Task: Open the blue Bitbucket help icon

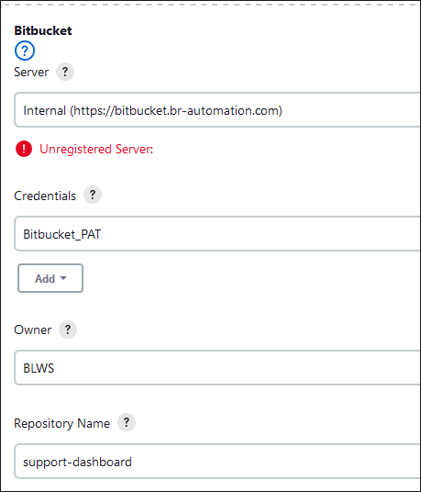Action: click(25, 51)
